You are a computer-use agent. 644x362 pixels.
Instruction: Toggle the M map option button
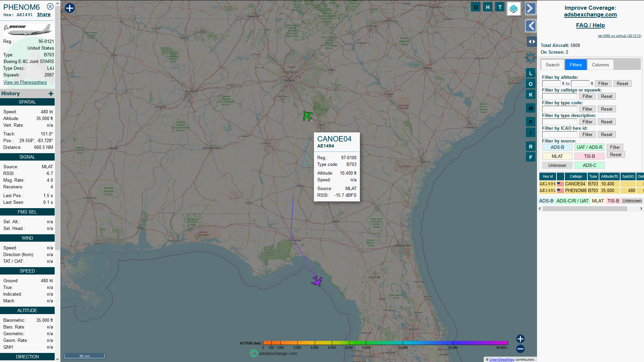(x=531, y=108)
